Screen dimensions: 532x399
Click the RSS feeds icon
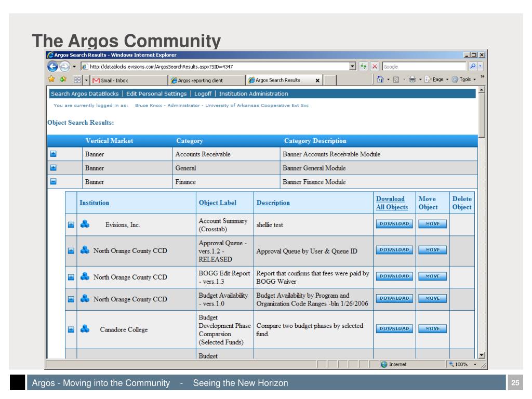396,79
